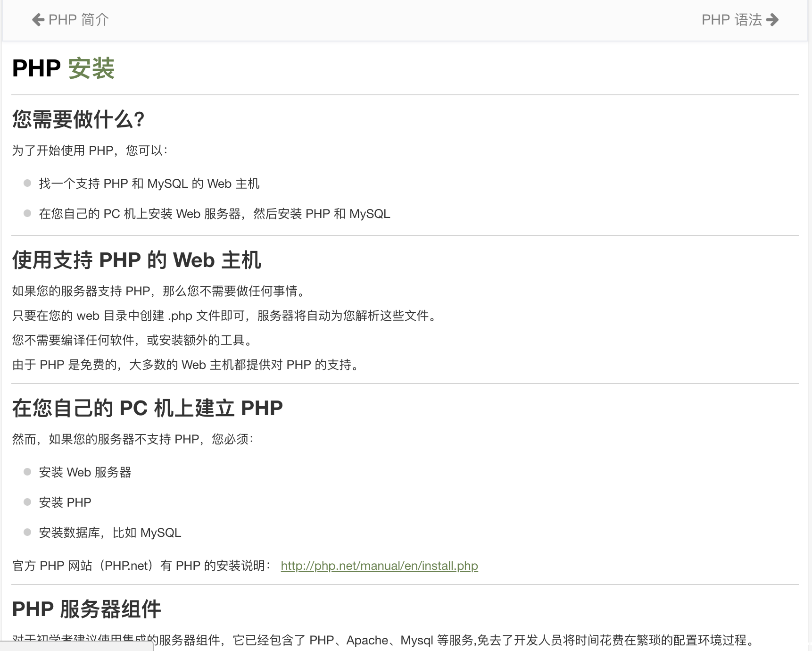Viewport: 812px width, 651px height.
Task: Click the list item 安装 PHP
Action: [x=65, y=502]
